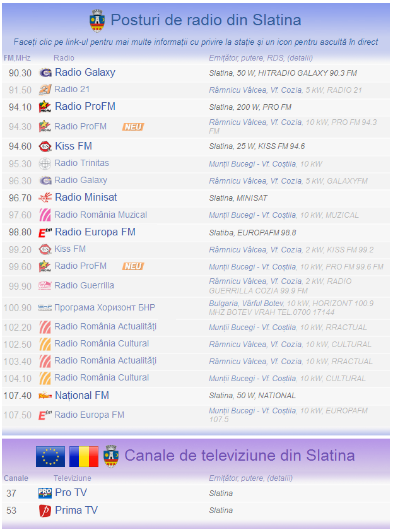This screenshot has width=393, height=532.
Task: Click the Radio România Muzical pink icon
Action: (x=45, y=215)
